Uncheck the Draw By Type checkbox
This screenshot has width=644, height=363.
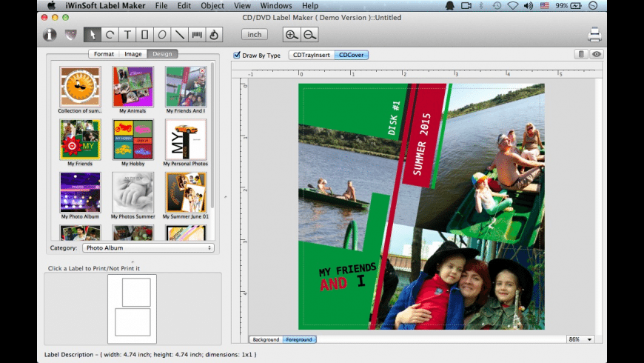pyautogui.click(x=237, y=55)
